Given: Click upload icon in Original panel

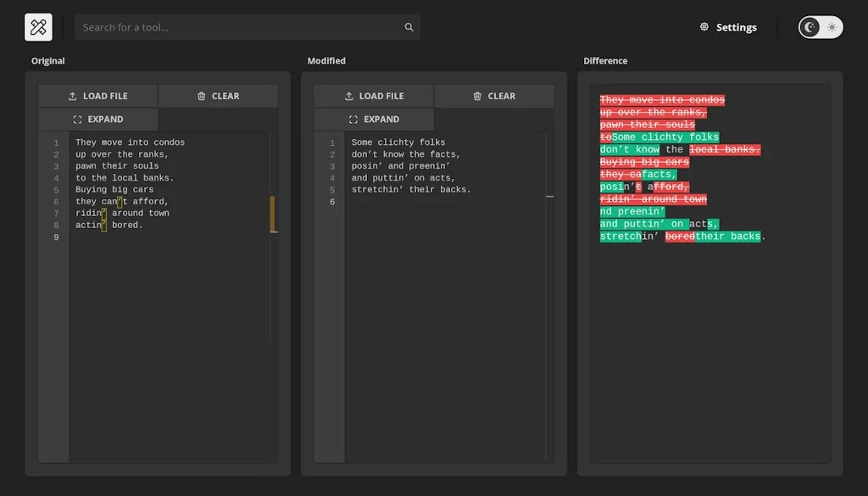Looking at the screenshot, I should pyautogui.click(x=73, y=97).
